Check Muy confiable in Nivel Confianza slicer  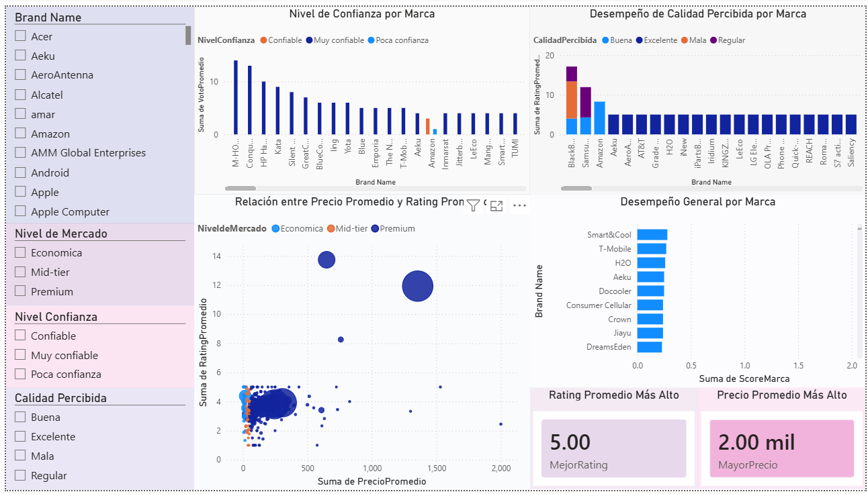point(20,355)
